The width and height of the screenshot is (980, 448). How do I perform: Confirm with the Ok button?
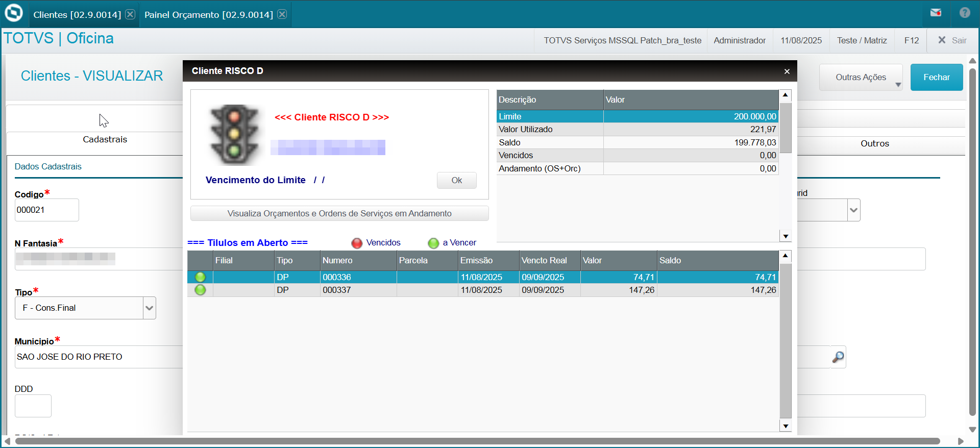tap(456, 180)
